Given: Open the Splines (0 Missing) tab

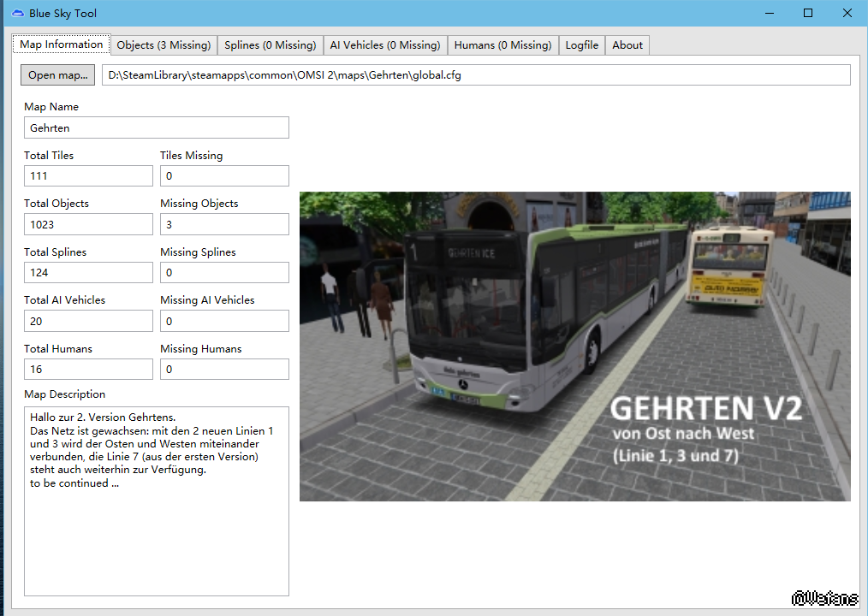Looking at the screenshot, I should pyautogui.click(x=270, y=45).
